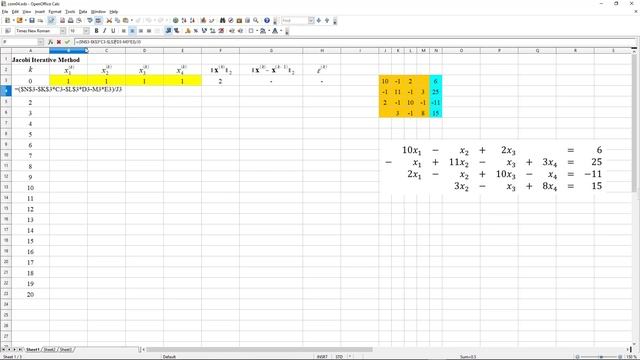The width and height of the screenshot is (640, 360).
Task: Open the Insert menu
Action: point(40,12)
